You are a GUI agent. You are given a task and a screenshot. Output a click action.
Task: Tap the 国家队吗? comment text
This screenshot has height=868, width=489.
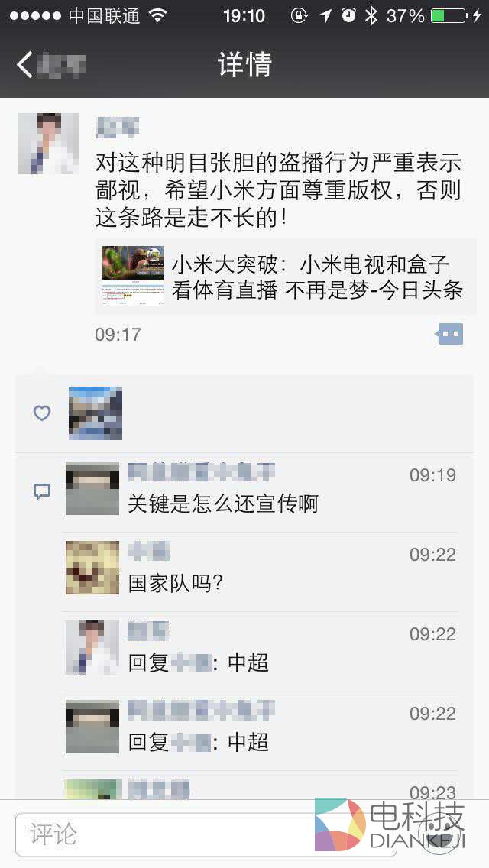pyautogui.click(x=176, y=584)
